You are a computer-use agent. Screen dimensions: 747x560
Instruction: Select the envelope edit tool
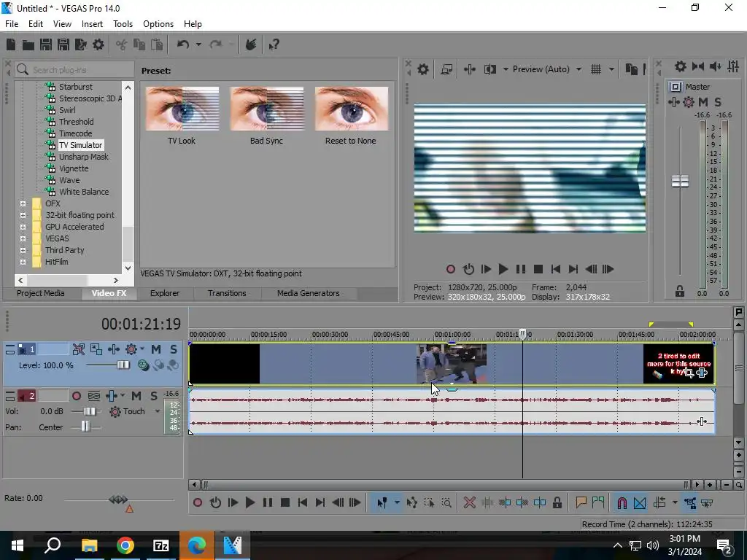click(412, 502)
